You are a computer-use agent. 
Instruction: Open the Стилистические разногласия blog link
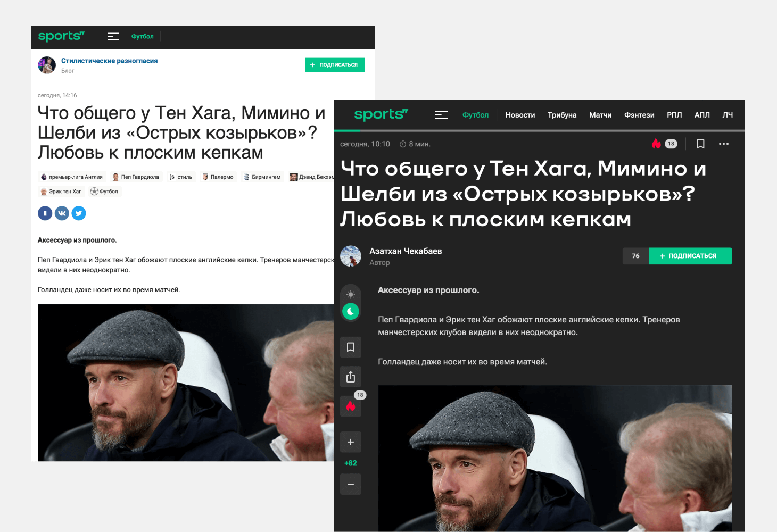point(109,61)
